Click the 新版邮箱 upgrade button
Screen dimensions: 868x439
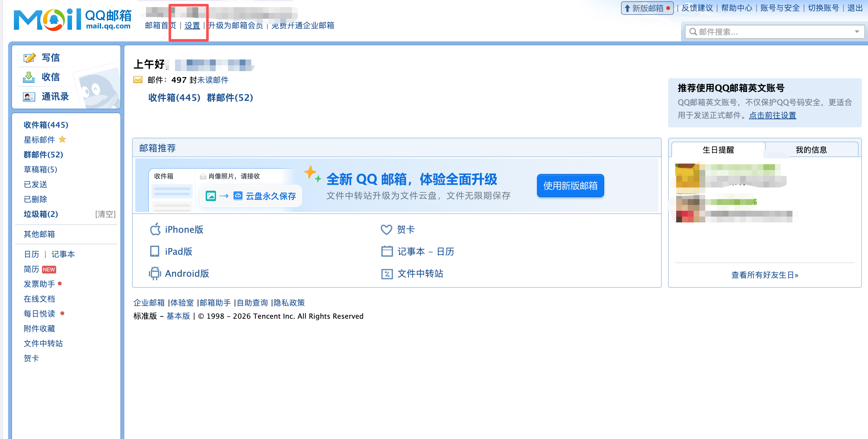(647, 8)
